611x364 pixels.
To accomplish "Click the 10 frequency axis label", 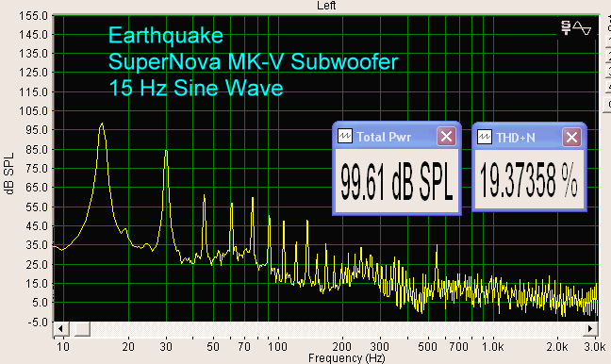I will point(63,346).
